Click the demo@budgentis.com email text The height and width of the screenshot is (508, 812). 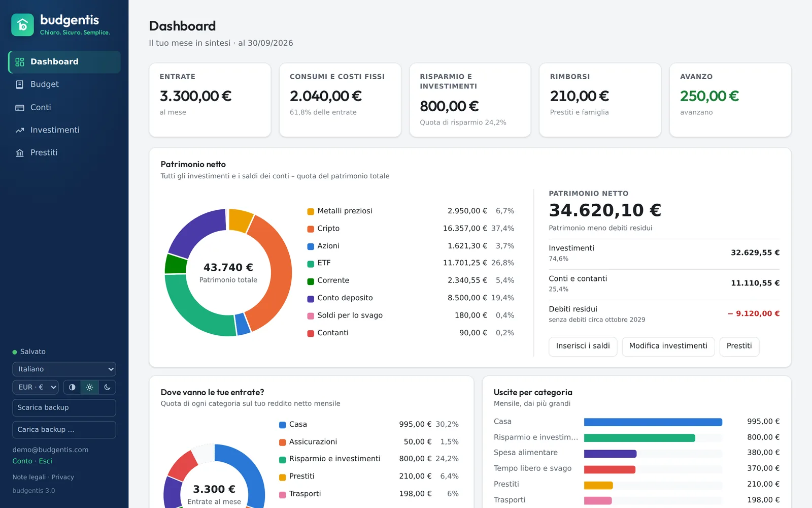(50, 450)
